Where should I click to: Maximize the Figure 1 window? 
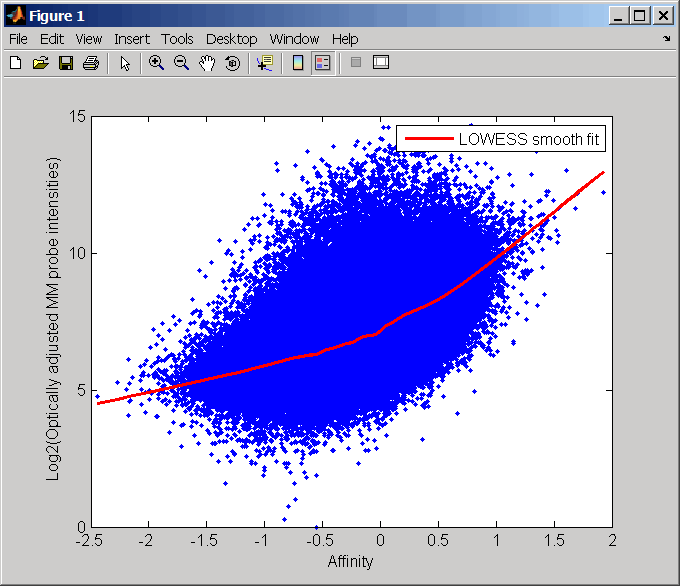640,16
